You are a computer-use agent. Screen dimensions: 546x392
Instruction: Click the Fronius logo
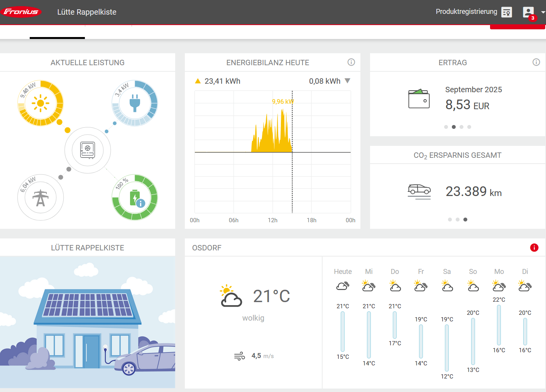click(21, 12)
